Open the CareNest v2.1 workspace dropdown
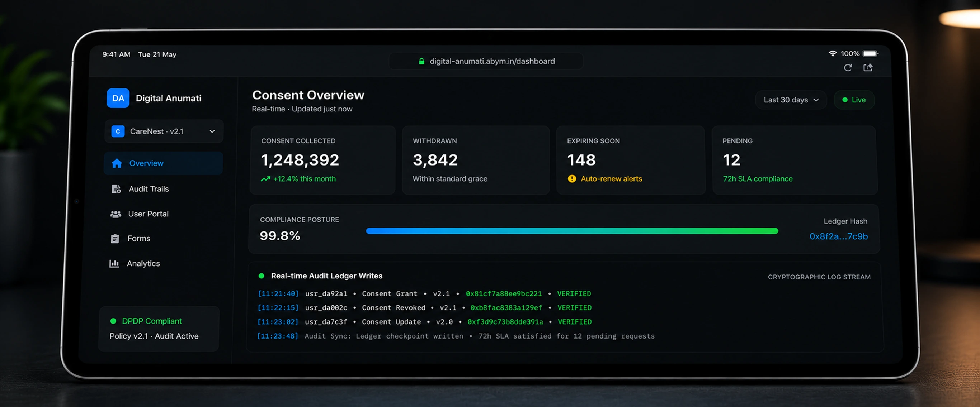Image resolution: width=980 pixels, height=407 pixels. coord(164,131)
